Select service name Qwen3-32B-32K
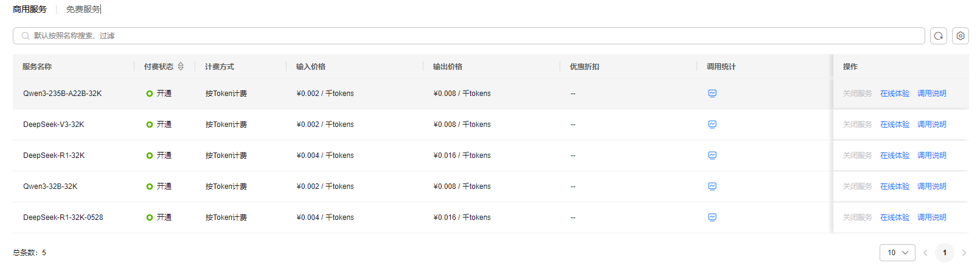980x274 pixels. 50,187
